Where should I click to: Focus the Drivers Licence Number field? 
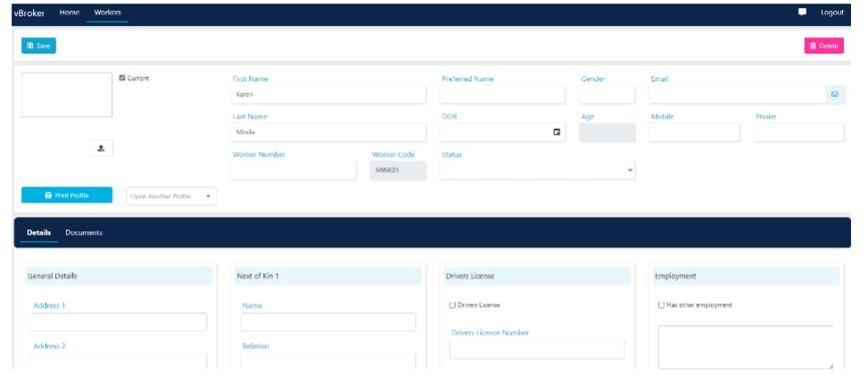pyautogui.click(x=537, y=349)
